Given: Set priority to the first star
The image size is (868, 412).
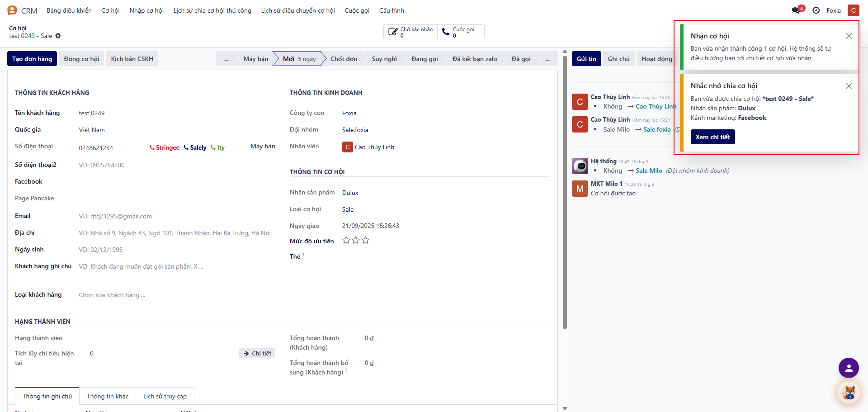Looking at the screenshot, I should click(x=346, y=241).
